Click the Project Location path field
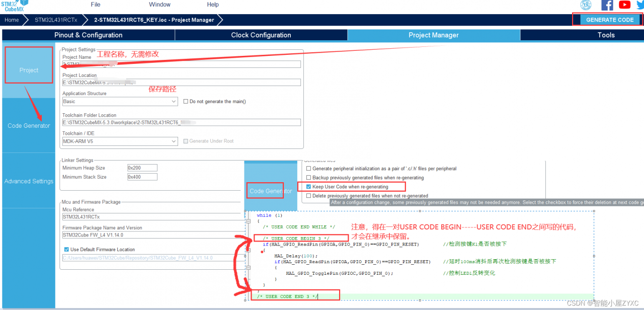 [x=182, y=82]
